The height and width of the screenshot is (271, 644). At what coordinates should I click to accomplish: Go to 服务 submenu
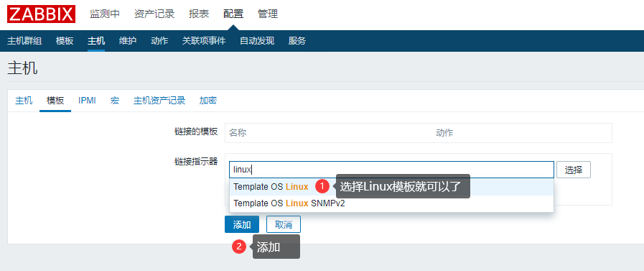pos(297,41)
